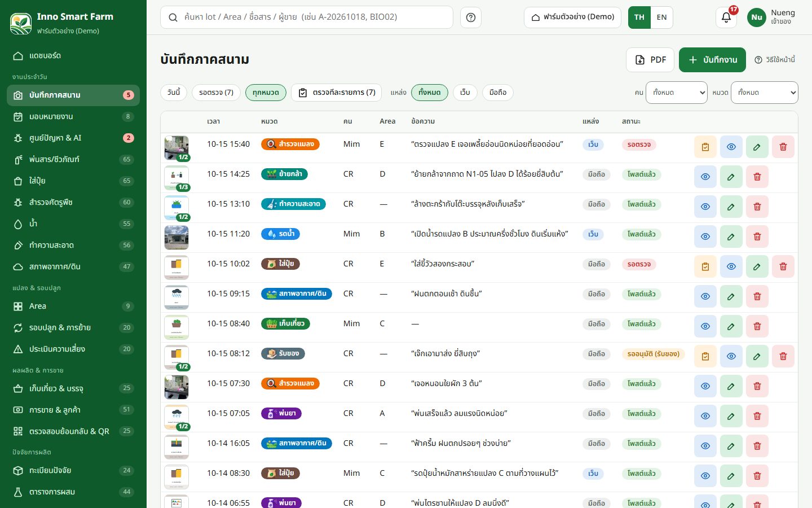Open the คน filter dropdown
The image size is (812, 508).
point(677,93)
